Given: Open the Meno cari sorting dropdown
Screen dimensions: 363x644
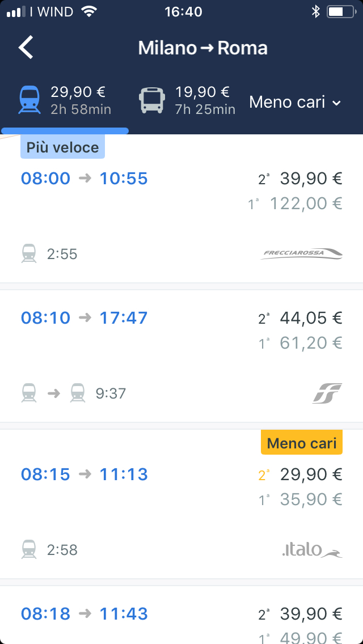Looking at the screenshot, I should click(294, 103).
